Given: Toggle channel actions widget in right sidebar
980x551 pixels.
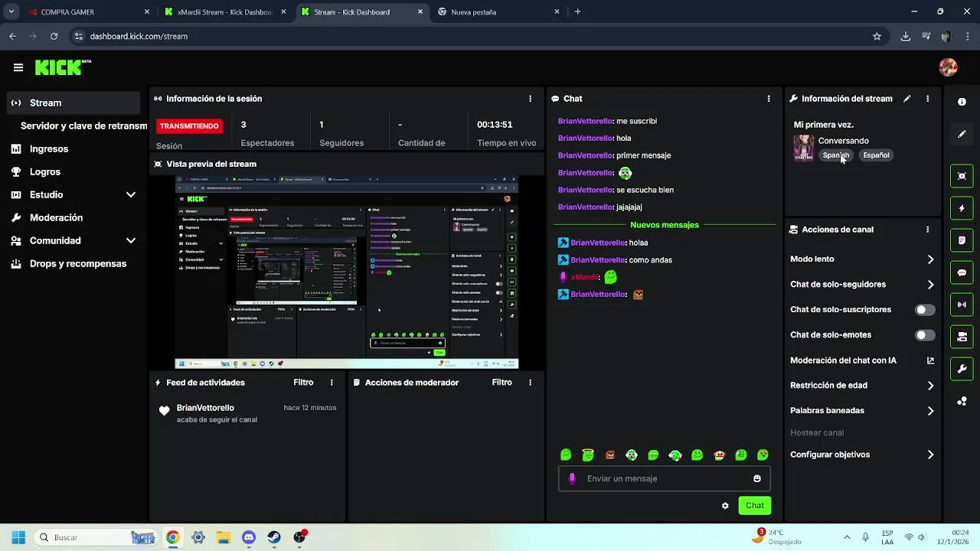Looking at the screenshot, I should point(962,337).
